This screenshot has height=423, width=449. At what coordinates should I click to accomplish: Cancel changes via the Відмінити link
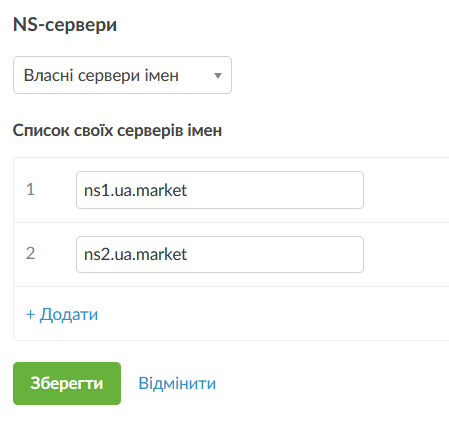pos(177,383)
